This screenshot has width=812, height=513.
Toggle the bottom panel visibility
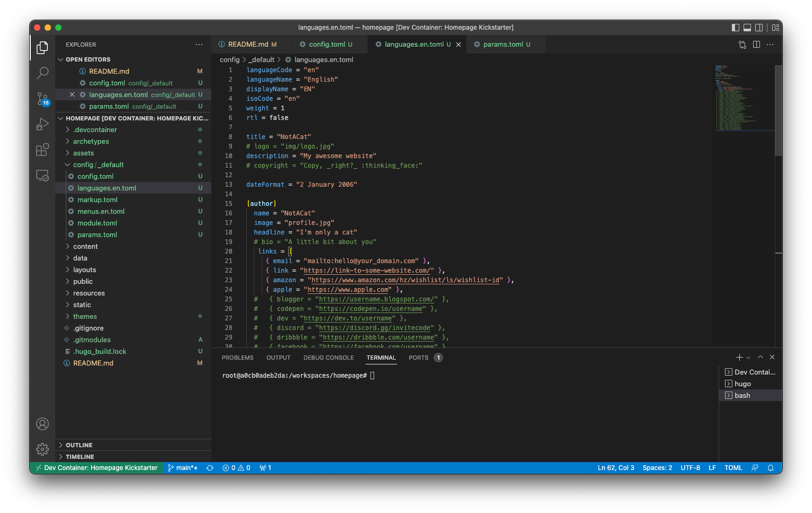[x=747, y=28]
